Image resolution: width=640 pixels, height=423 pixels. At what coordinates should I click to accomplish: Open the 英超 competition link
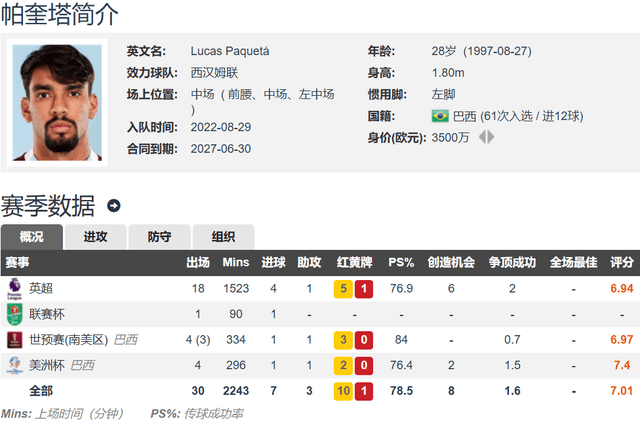42,288
